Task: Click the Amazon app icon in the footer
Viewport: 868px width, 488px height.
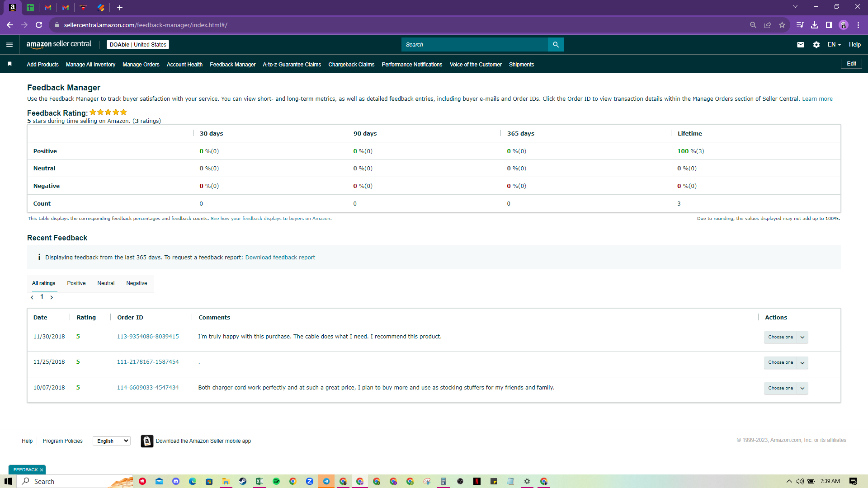Action: (147, 441)
